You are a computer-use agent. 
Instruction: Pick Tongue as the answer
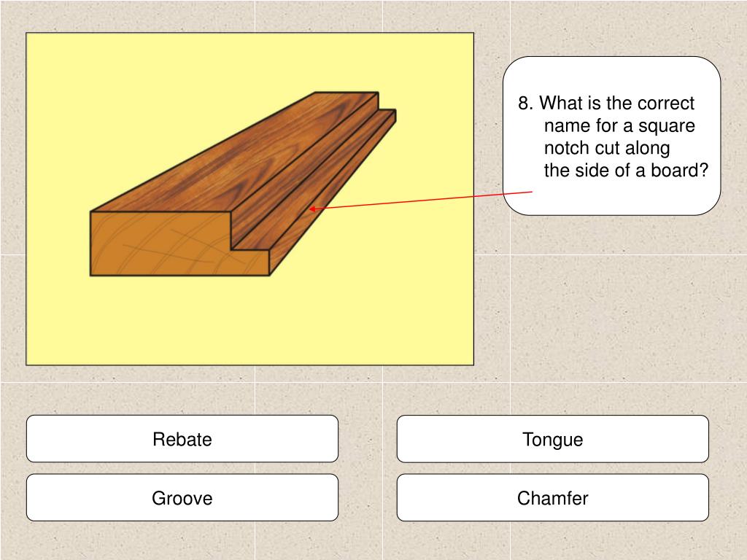[x=553, y=438]
